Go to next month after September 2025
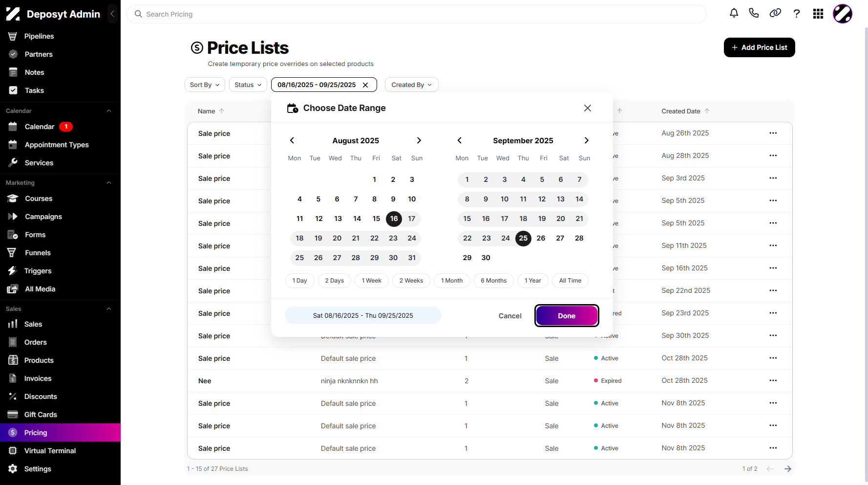868x485 pixels. coord(587,140)
